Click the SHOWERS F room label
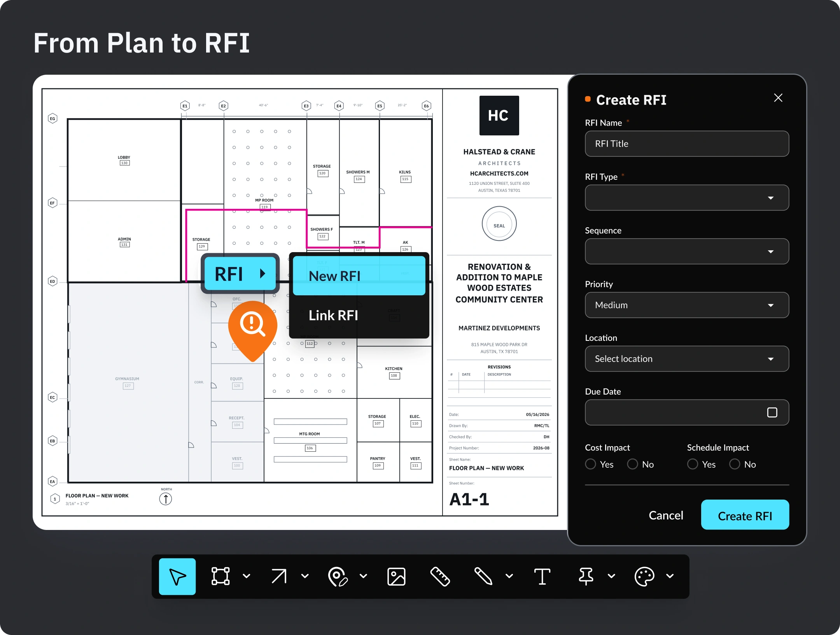 (322, 230)
